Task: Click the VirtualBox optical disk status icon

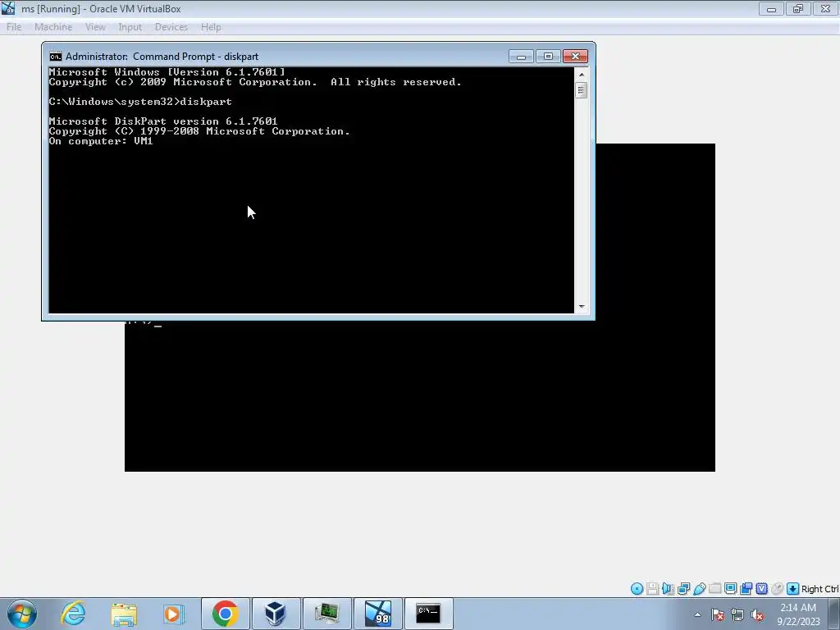Action: [x=637, y=589]
